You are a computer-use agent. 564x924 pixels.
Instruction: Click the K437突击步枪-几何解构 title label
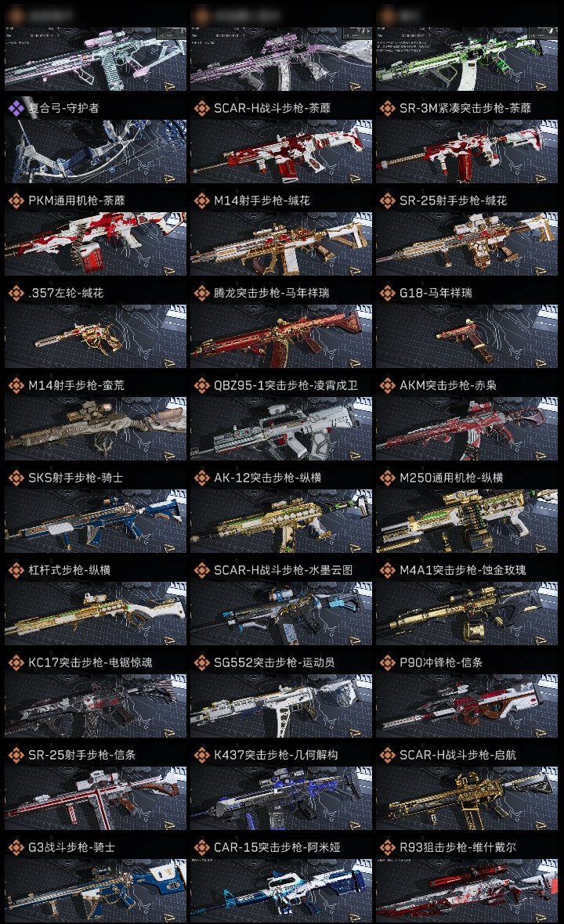[x=276, y=755]
